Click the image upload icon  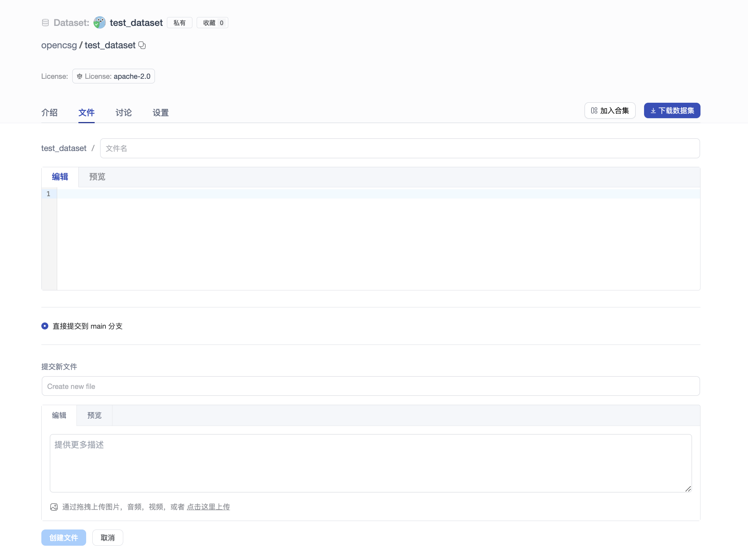click(54, 507)
